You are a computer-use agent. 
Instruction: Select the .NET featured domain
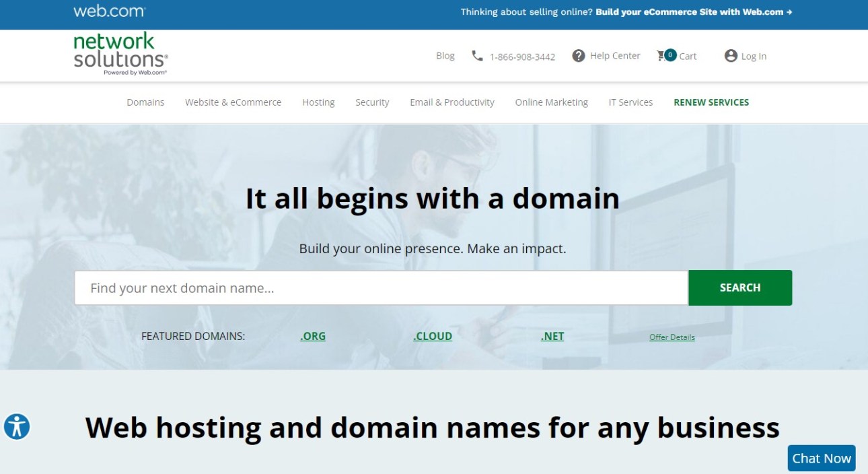coord(552,336)
